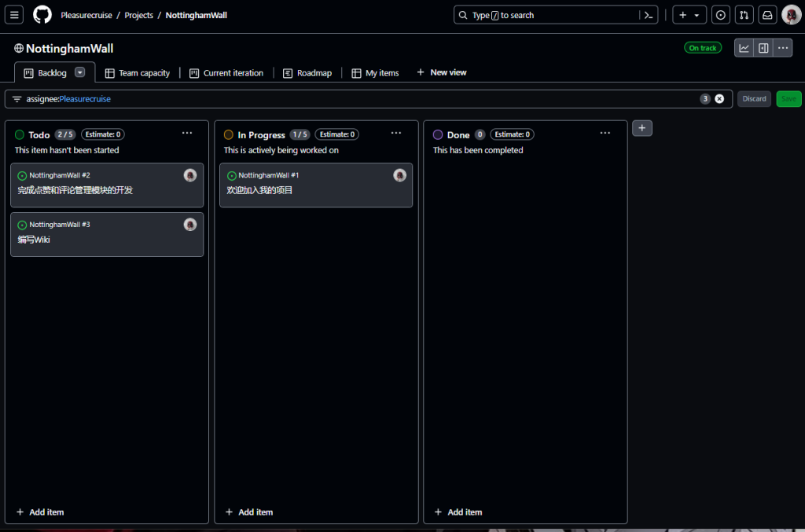
Task: Click the Todo Estimate: 0 badge
Action: pyautogui.click(x=103, y=134)
